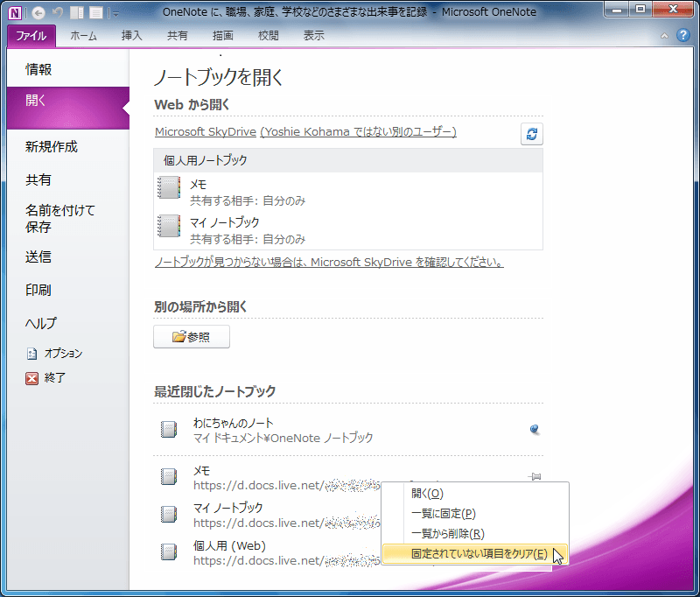Select ヘルプ in the backstage sidebar
700x597 pixels.
pos(68,323)
